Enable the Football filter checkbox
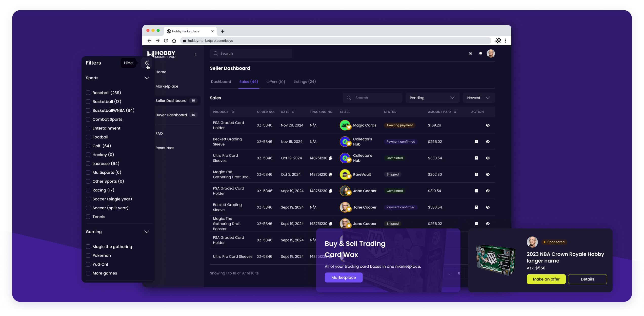The width and height of the screenshot is (644, 316). coord(88,137)
